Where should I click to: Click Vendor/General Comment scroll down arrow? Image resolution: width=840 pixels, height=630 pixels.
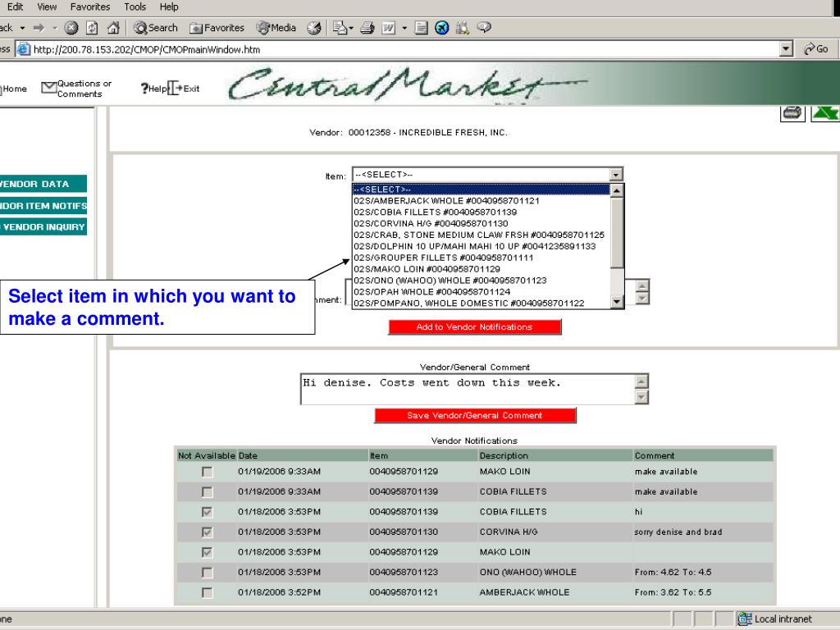(641, 397)
